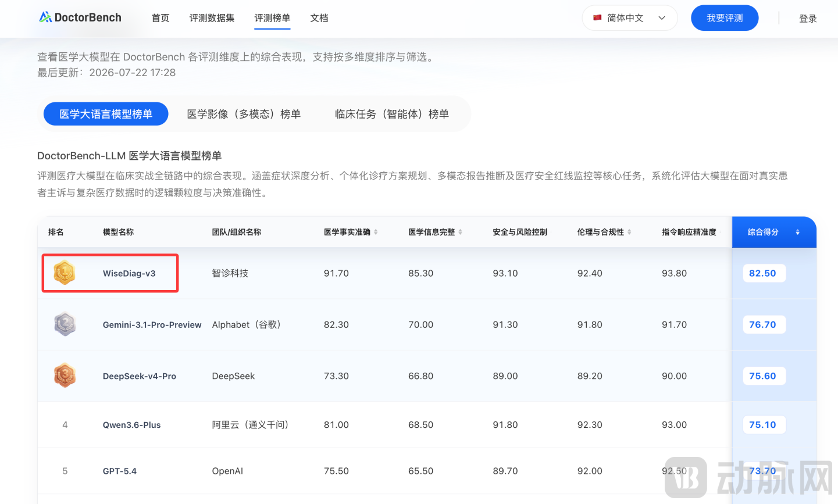Click team name Alphabet（谷歌）

point(249,324)
